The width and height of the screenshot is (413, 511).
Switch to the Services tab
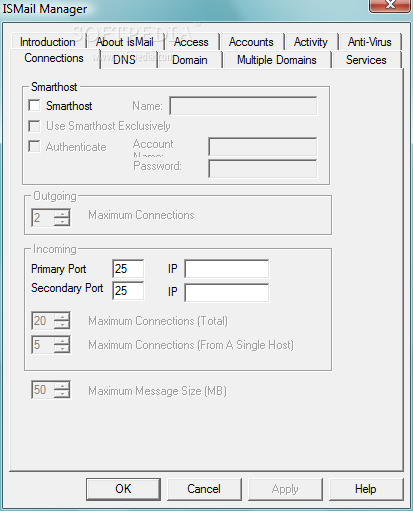pos(366,60)
